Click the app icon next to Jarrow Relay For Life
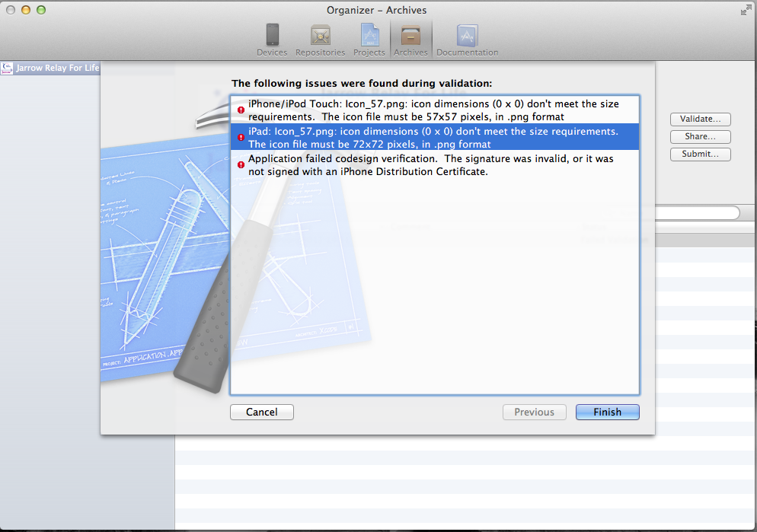The width and height of the screenshot is (757, 532). click(x=7, y=68)
